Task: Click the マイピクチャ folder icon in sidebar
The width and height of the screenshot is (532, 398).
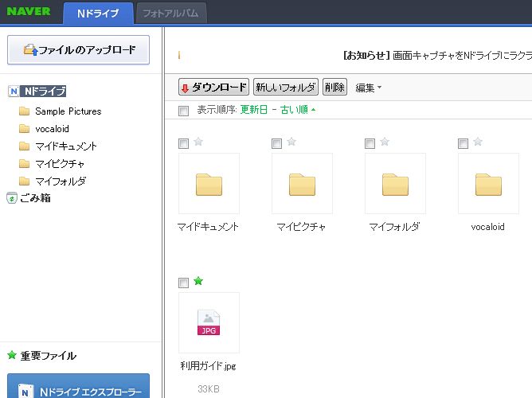Action: tap(24, 164)
